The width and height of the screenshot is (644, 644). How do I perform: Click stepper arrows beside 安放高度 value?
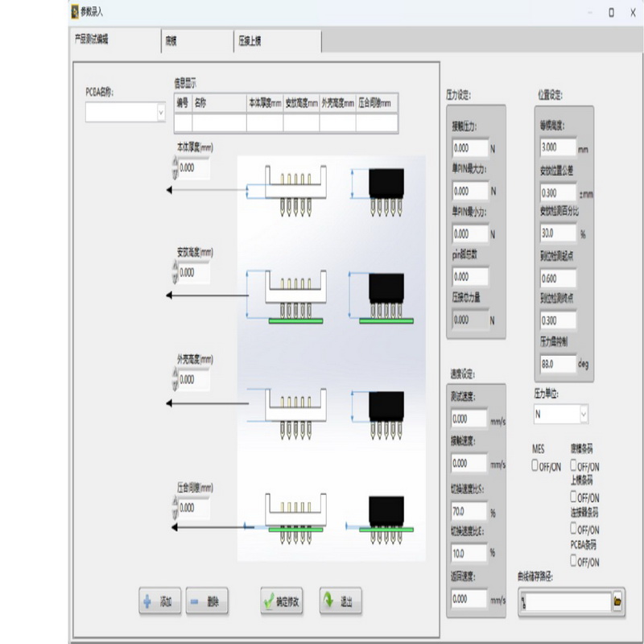click(x=175, y=273)
